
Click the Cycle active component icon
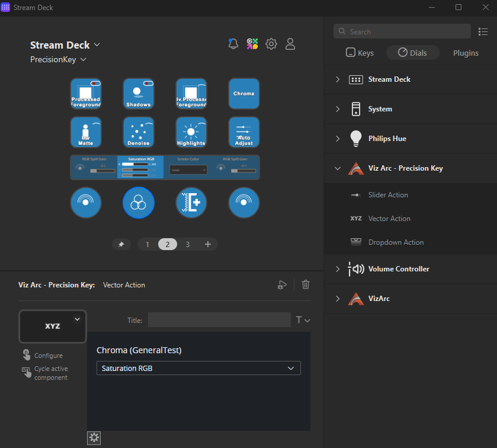click(x=26, y=372)
